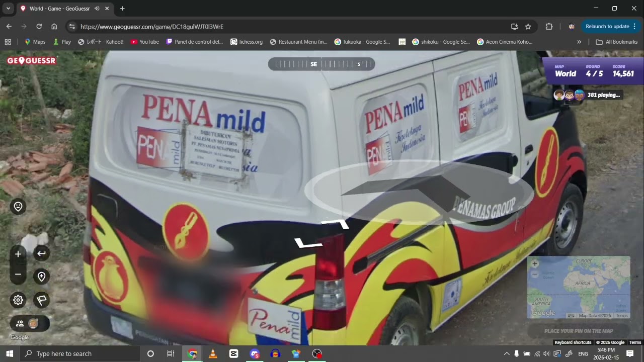This screenshot has height=362, width=644.
Task: Go back to the previous page
Action: pyautogui.click(x=9, y=26)
